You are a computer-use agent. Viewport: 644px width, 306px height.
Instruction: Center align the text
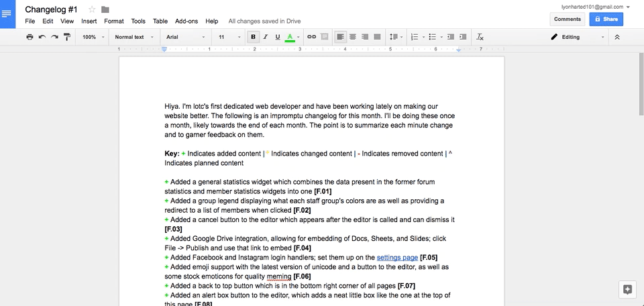[x=352, y=37]
